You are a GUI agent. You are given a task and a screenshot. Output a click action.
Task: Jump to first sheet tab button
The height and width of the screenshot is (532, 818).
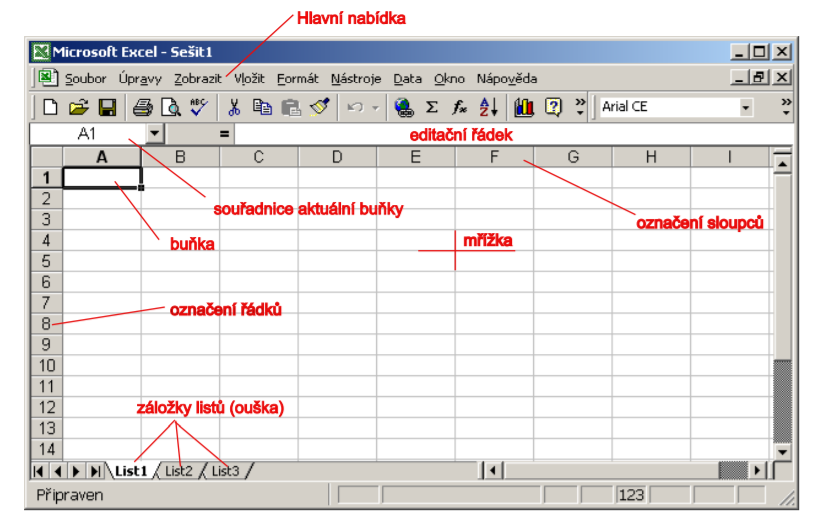(39, 471)
